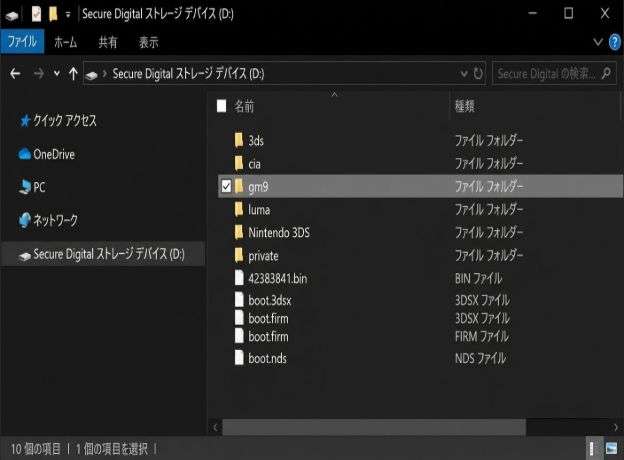Viewport: 624px width, 460px height.
Task: Go up one folder level
Action: pyautogui.click(x=73, y=74)
